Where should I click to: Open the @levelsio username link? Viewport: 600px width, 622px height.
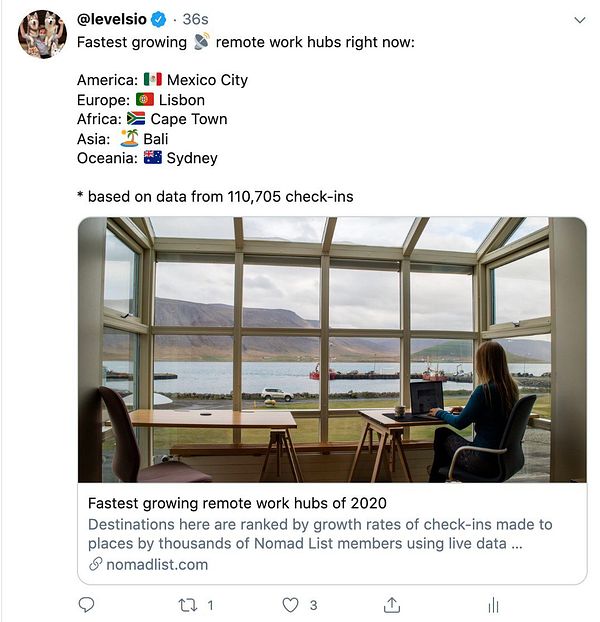(111, 19)
